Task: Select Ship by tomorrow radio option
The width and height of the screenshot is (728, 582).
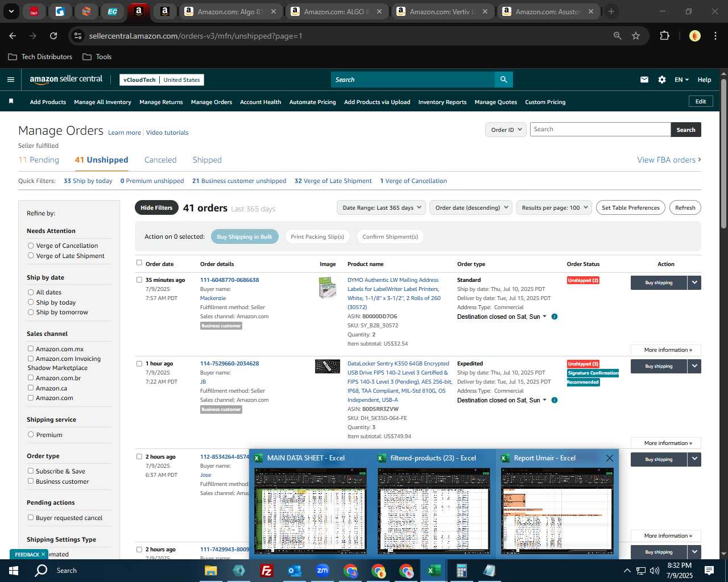Action: [31, 312]
